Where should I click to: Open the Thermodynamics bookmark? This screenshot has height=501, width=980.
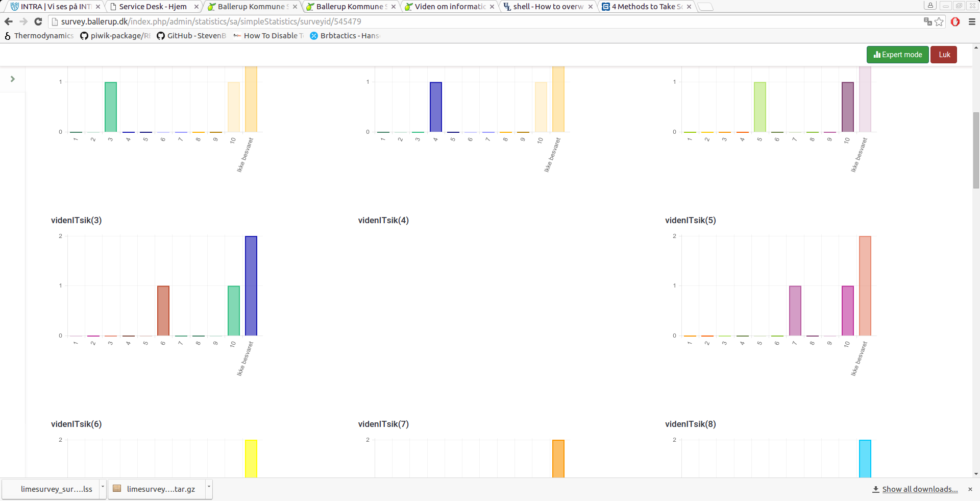click(39, 36)
